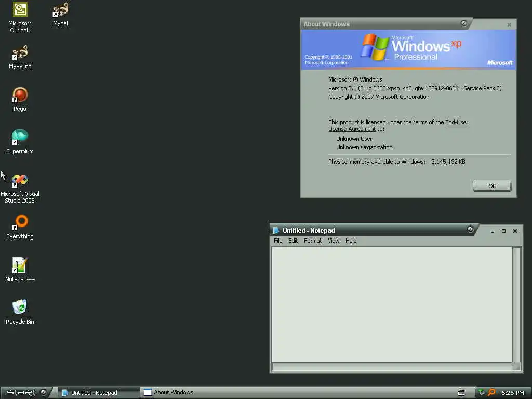Click the round emblem beside Start
Image resolution: width=532 pixels, height=399 pixels.
coord(44,392)
